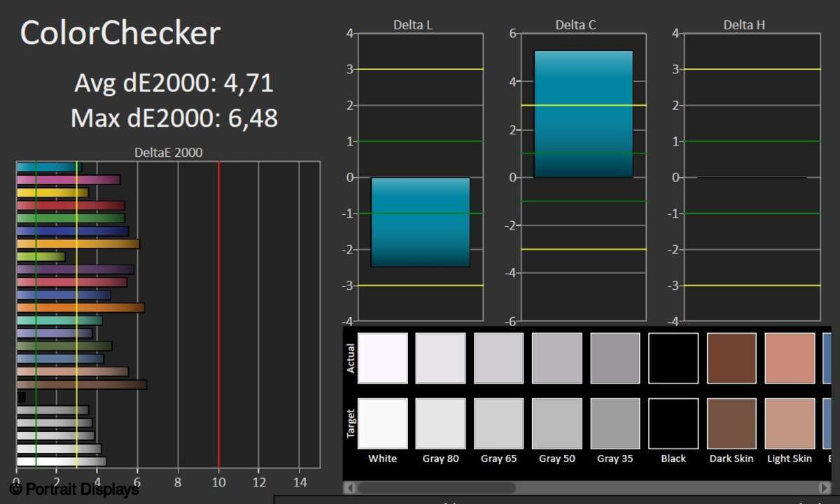840x504 pixels.
Task: Click the "White" label under the swatches
Action: (x=382, y=458)
